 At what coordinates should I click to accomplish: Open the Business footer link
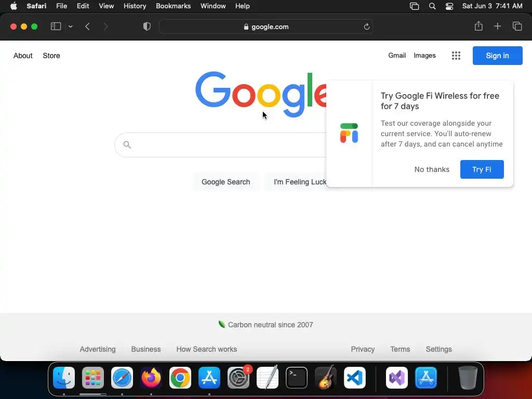point(146,349)
